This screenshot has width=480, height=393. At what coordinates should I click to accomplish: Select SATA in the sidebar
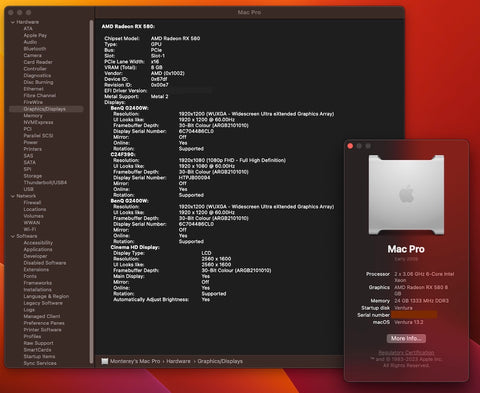[30, 162]
